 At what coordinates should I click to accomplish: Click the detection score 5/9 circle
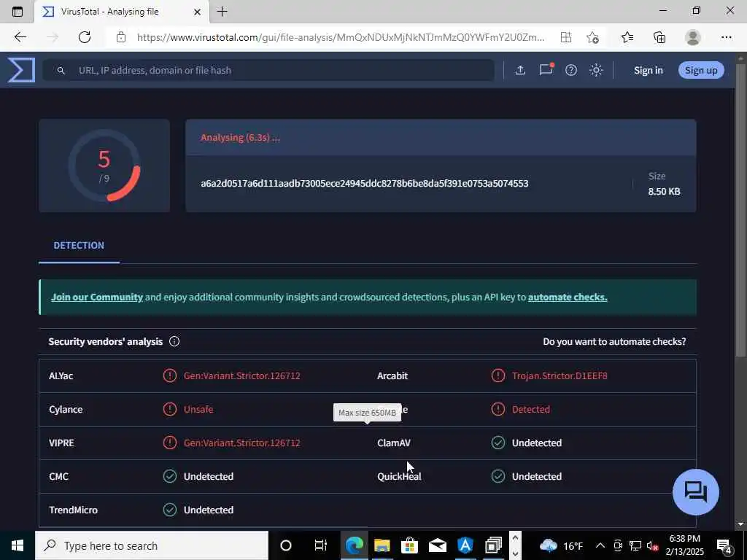(104, 166)
